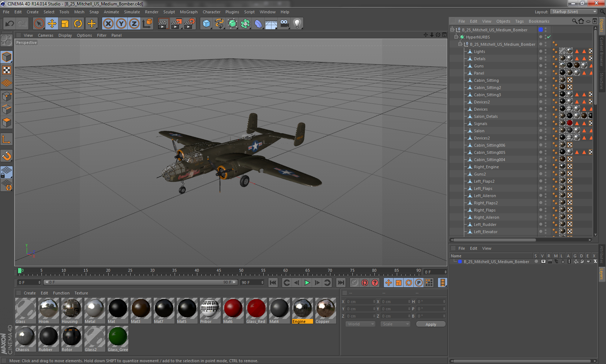Collapse the HyperNURBS tree node
The height and width of the screenshot is (364, 606).
click(x=456, y=37)
